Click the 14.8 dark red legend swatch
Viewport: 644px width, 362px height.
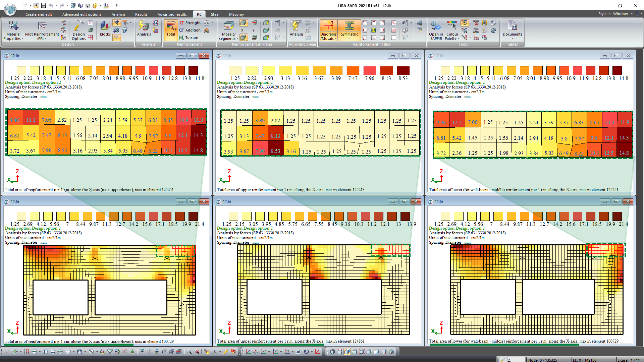pyautogui.click(x=193, y=70)
